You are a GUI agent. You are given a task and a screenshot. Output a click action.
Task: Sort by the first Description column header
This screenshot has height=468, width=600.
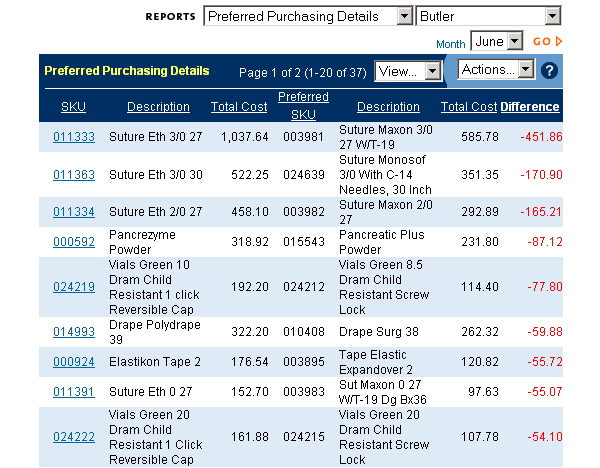click(158, 106)
